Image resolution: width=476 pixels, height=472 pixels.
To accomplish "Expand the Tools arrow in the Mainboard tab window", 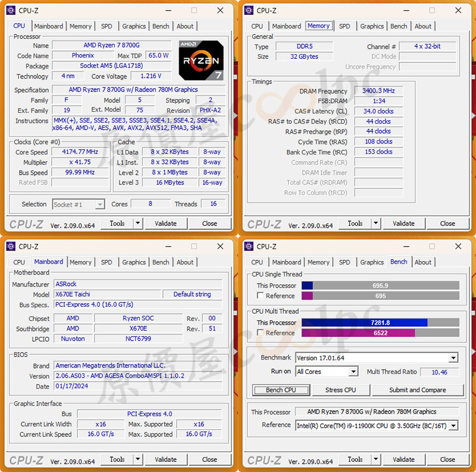I will (138, 460).
